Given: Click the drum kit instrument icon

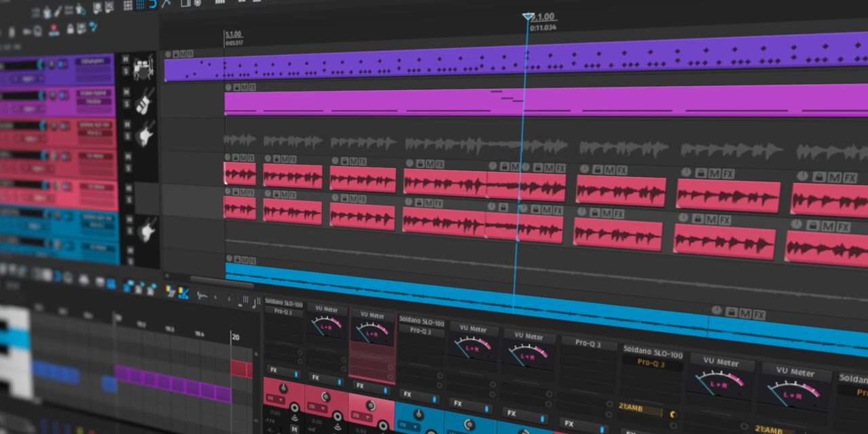Looking at the screenshot, I should click(x=144, y=68).
